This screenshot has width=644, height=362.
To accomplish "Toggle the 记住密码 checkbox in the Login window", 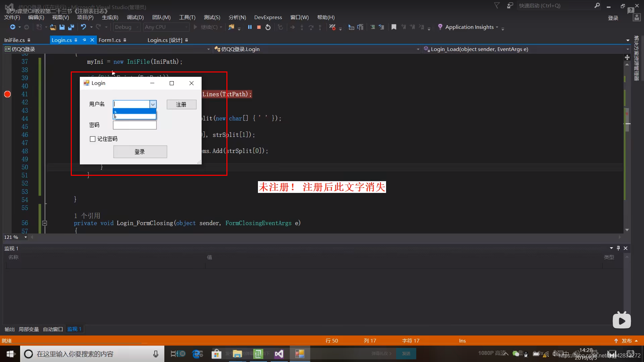I will [x=93, y=139].
